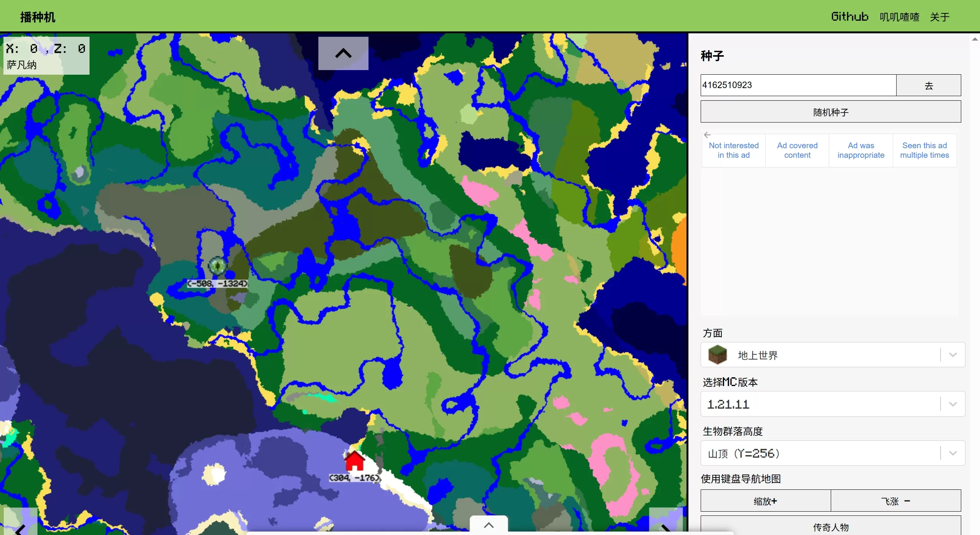Image resolution: width=980 pixels, height=535 pixels.
Task: Click the 去 go button
Action: (x=928, y=85)
